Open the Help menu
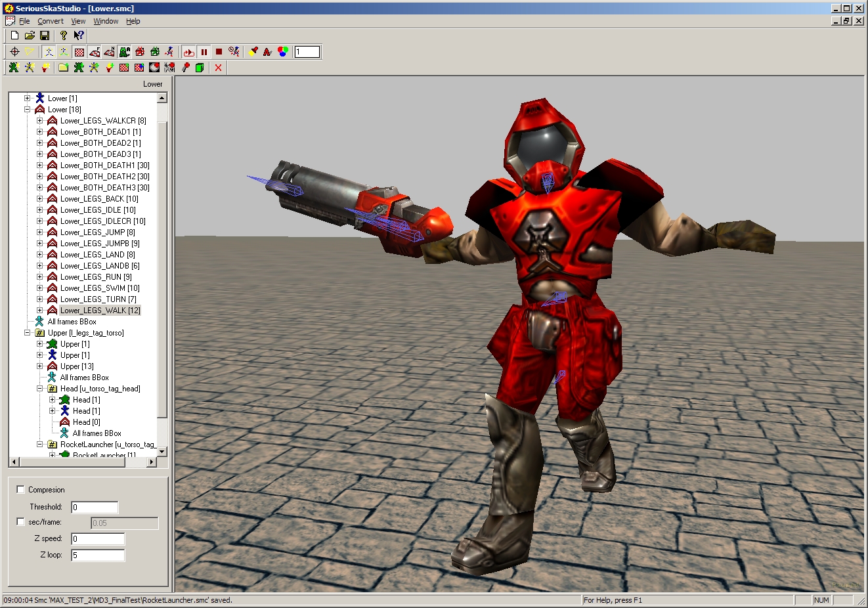This screenshot has width=868, height=608. 133,21
